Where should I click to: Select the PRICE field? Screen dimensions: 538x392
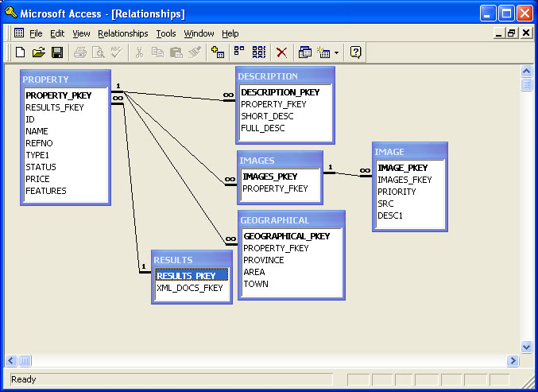(x=37, y=179)
